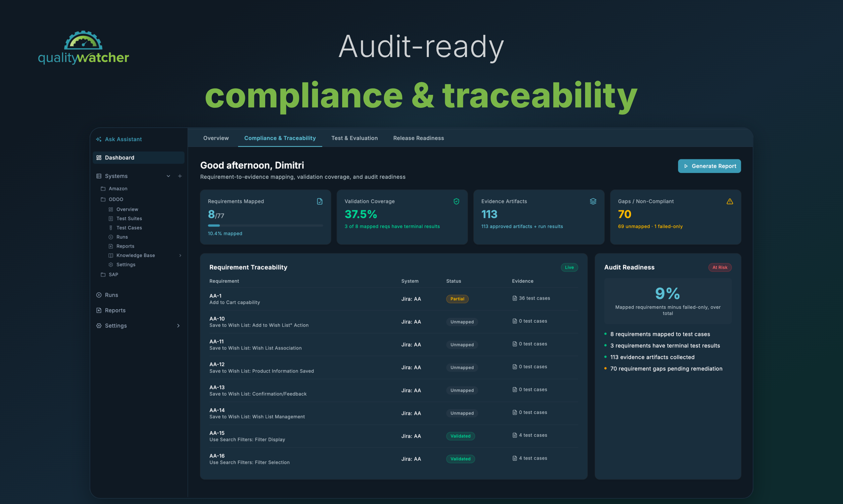Screen dimensions: 843x504
Task: Click the Requirements Mapped document icon
Action: [320, 201]
